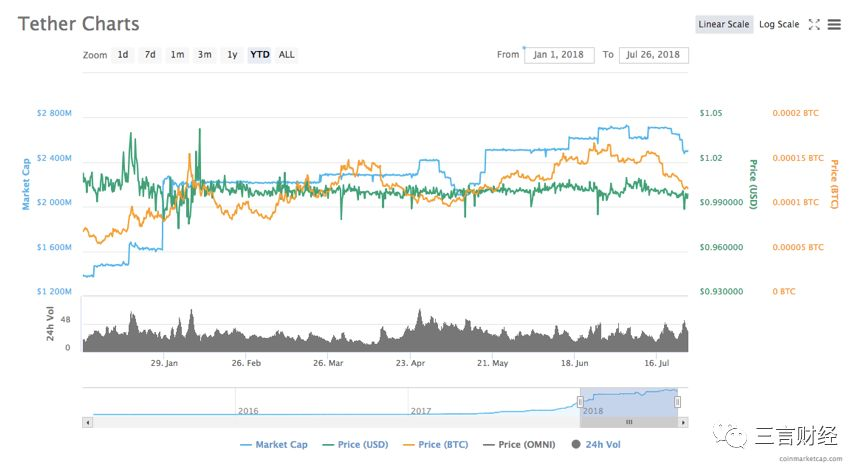
Task: Click the 23. Apr axis label
Action: (x=410, y=363)
